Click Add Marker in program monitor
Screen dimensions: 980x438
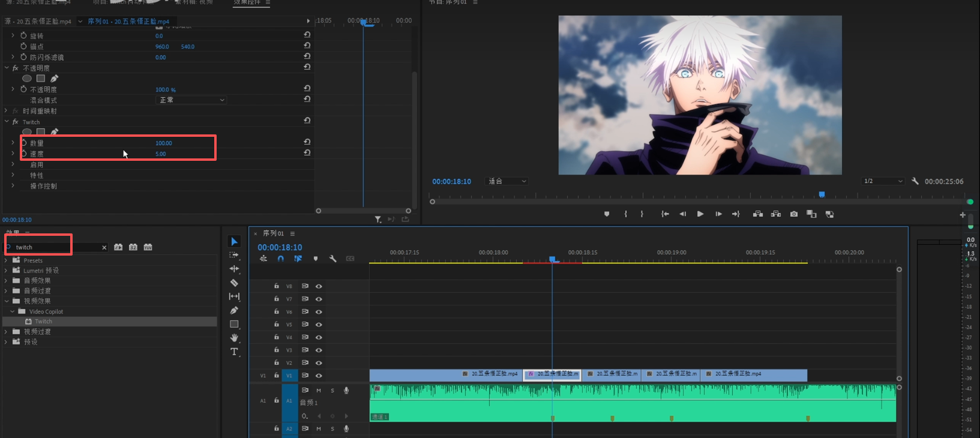tap(607, 214)
